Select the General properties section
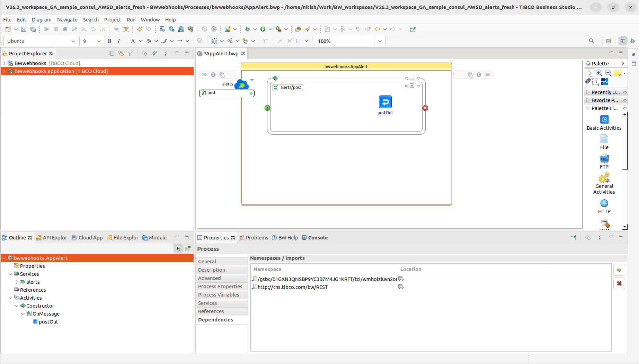Image resolution: width=639 pixels, height=364 pixels. pyautogui.click(x=222, y=262)
